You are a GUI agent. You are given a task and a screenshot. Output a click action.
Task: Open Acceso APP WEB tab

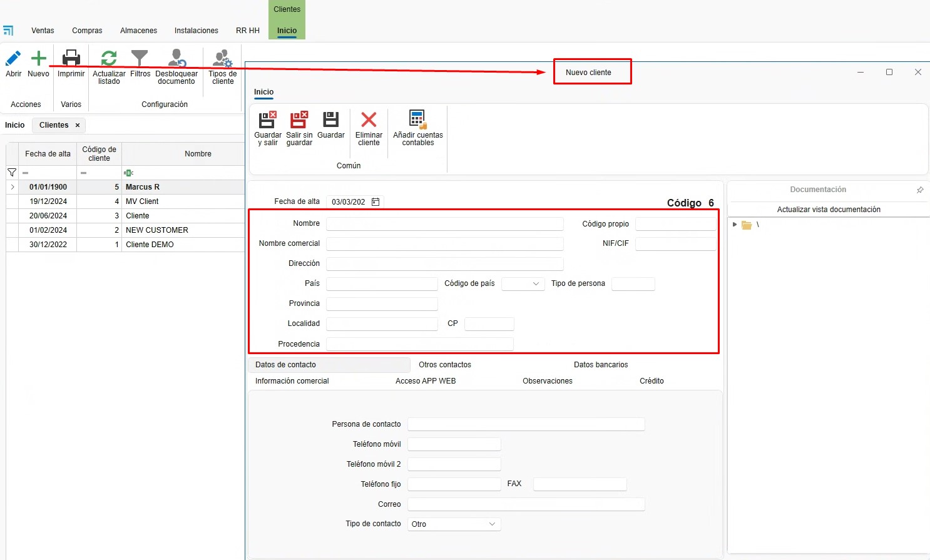tap(426, 381)
